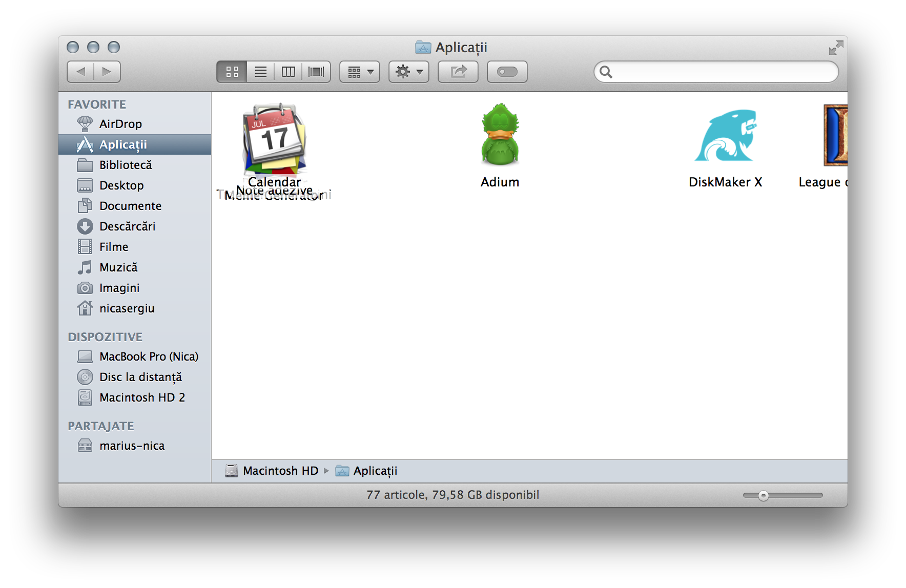This screenshot has width=906, height=588.
Task: Click the PARTAJATE sidebar heading
Action: pos(101,426)
